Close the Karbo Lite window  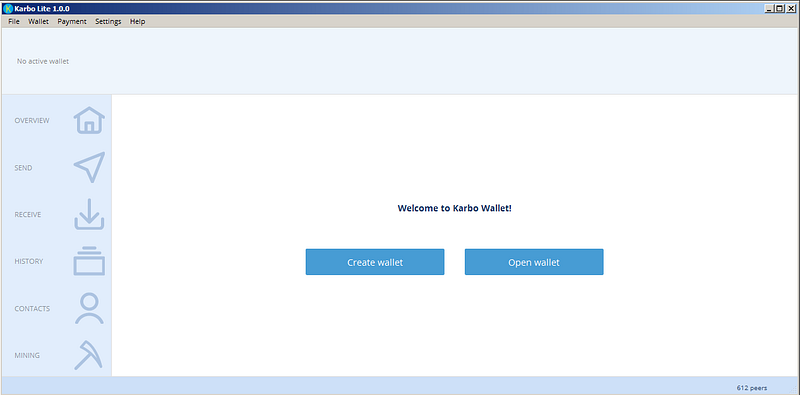tap(791, 8)
